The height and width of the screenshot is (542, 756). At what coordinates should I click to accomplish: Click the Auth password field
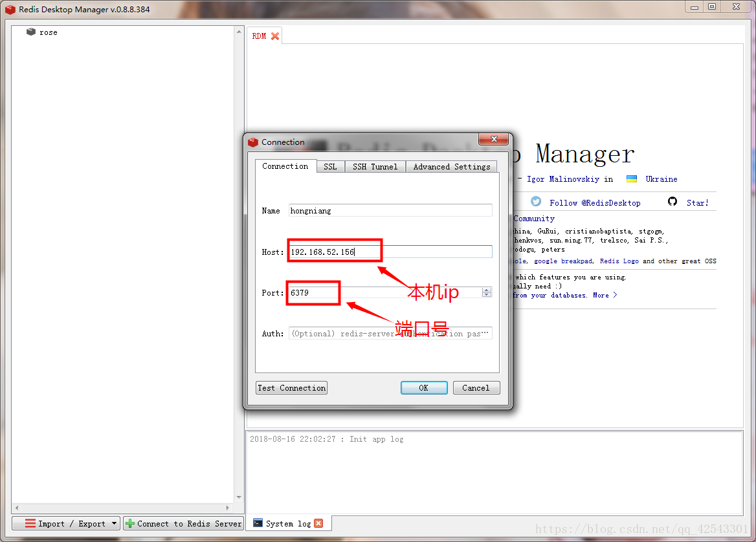[x=390, y=333]
